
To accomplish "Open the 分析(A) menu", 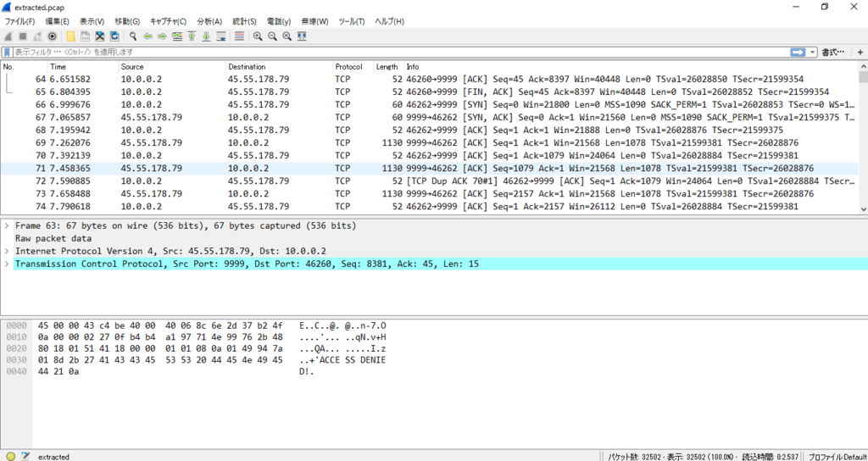I will tap(209, 21).
